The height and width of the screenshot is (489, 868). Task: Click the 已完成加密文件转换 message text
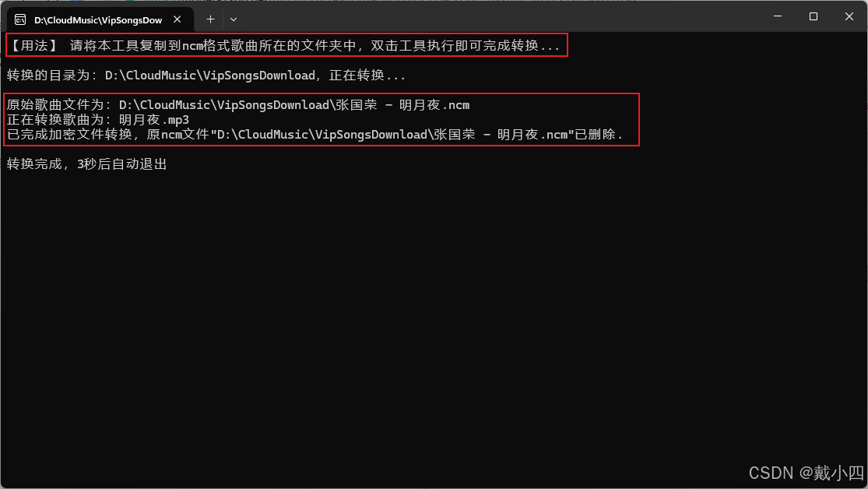69,135
